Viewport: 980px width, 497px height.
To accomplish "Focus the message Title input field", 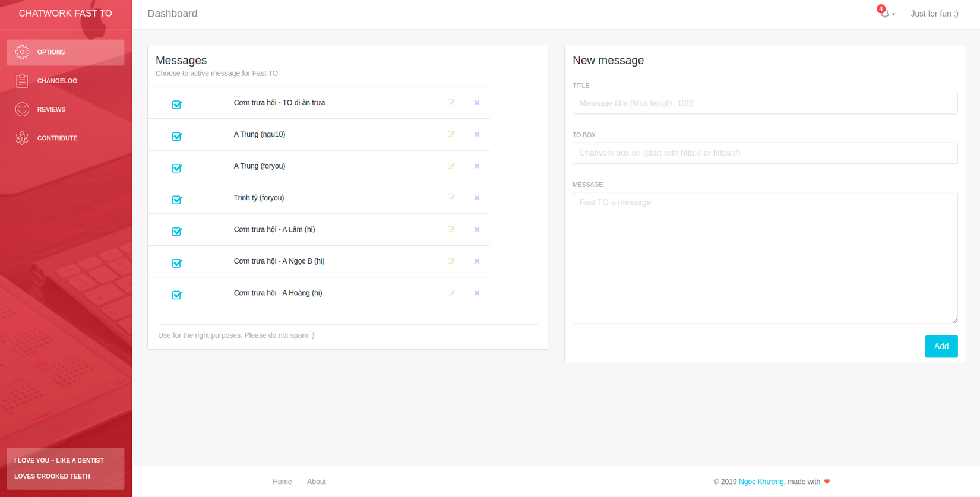I will 764,103.
